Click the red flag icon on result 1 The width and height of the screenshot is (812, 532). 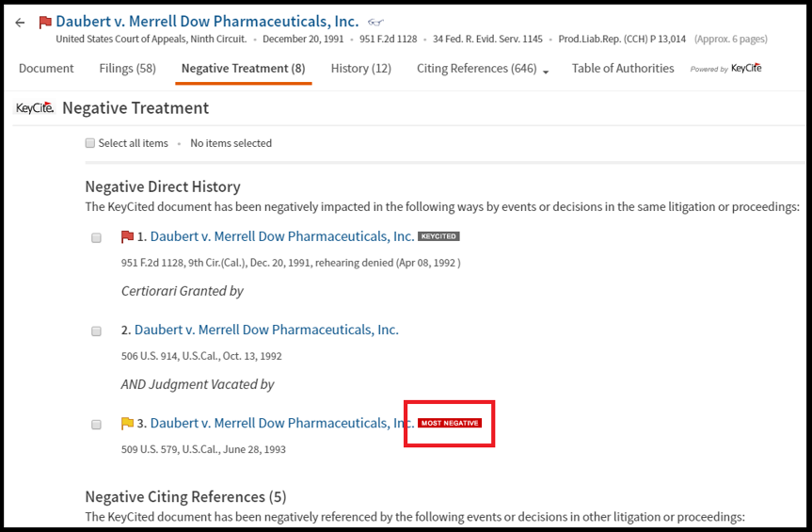click(127, 236)
